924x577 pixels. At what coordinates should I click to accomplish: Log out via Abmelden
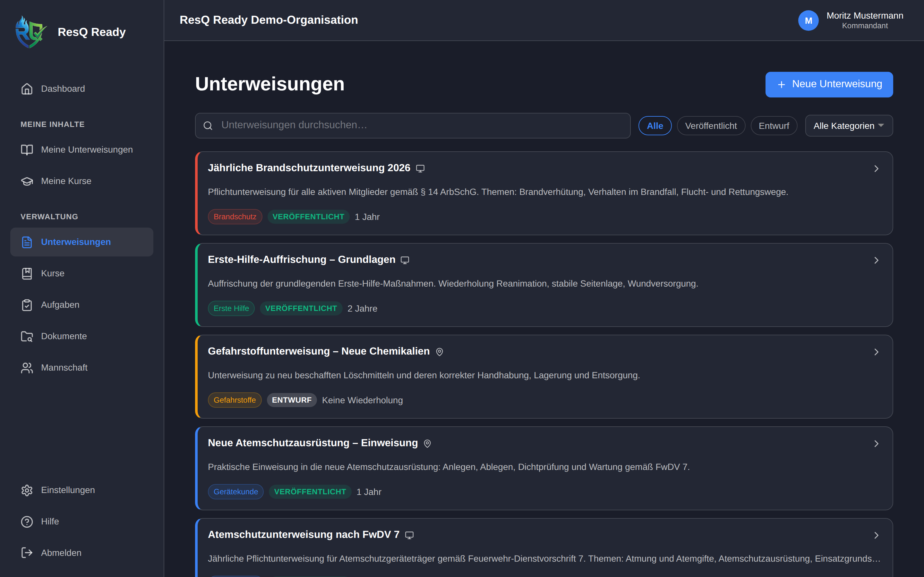(61, 553)
